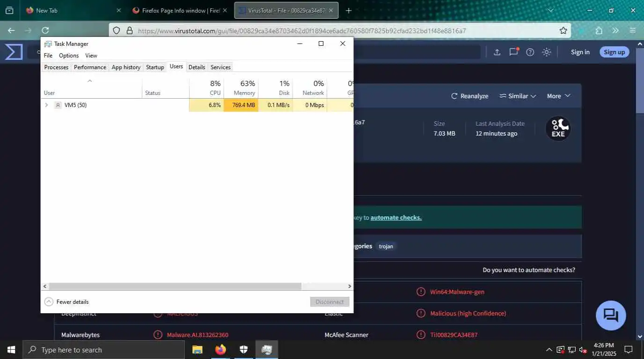This screenshot has width=644, height=359.
Task: Open Windows Security shield in taskbar
Action: coord(243,350)
